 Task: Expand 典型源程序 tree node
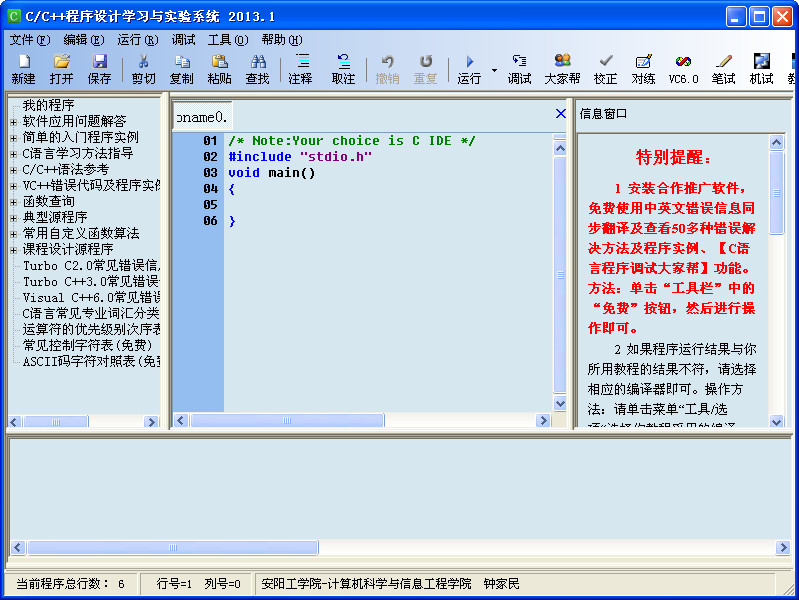13,218
